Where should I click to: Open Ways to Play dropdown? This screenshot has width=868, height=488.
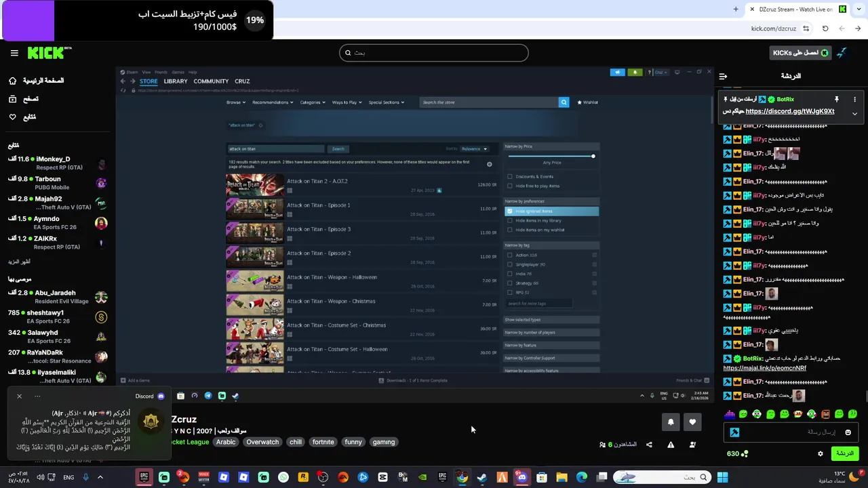347,102
